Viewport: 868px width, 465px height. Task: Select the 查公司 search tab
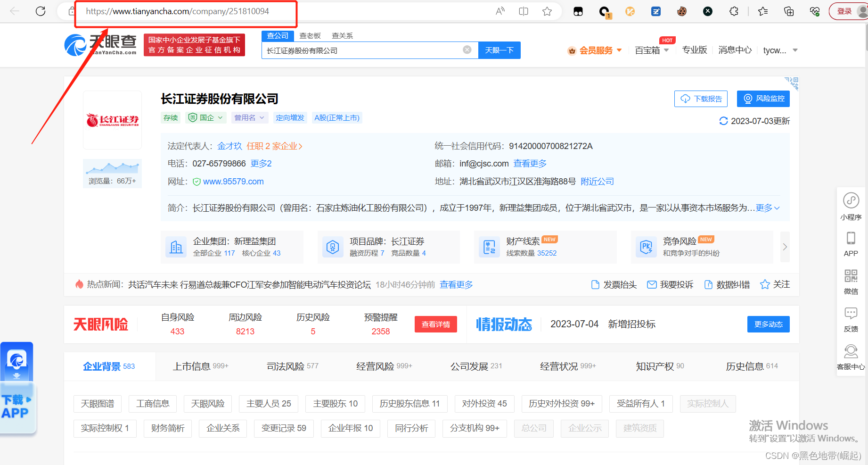coord(278,36)
